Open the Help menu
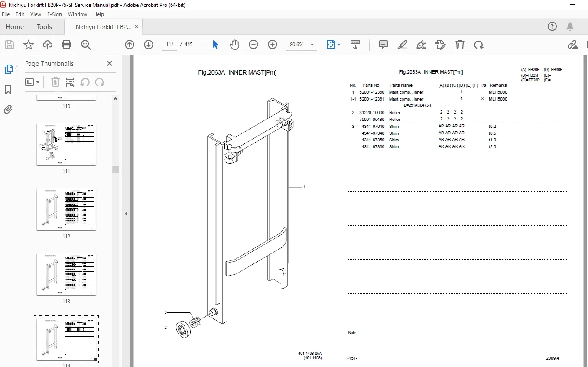The height and width of the screenshot is (367, 588). 98,14
